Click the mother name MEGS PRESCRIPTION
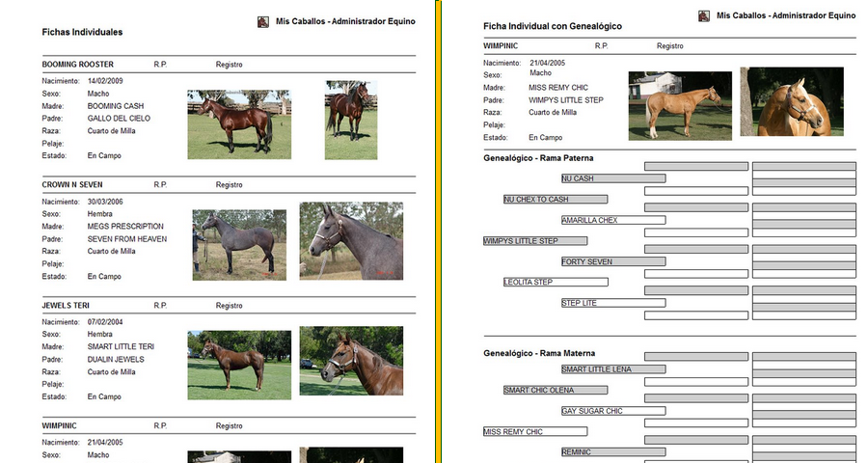This screenshot has width=868, height=463. (125, 226)
